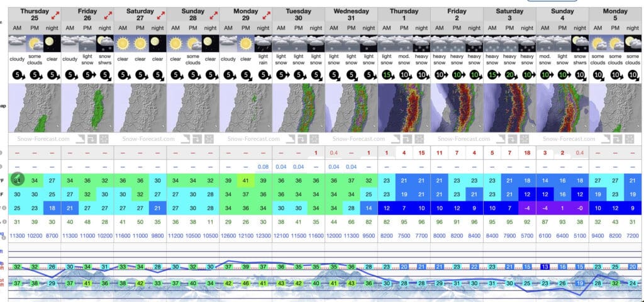Click Saturday 3 PM 20 wind icon

tap(510, 74)
